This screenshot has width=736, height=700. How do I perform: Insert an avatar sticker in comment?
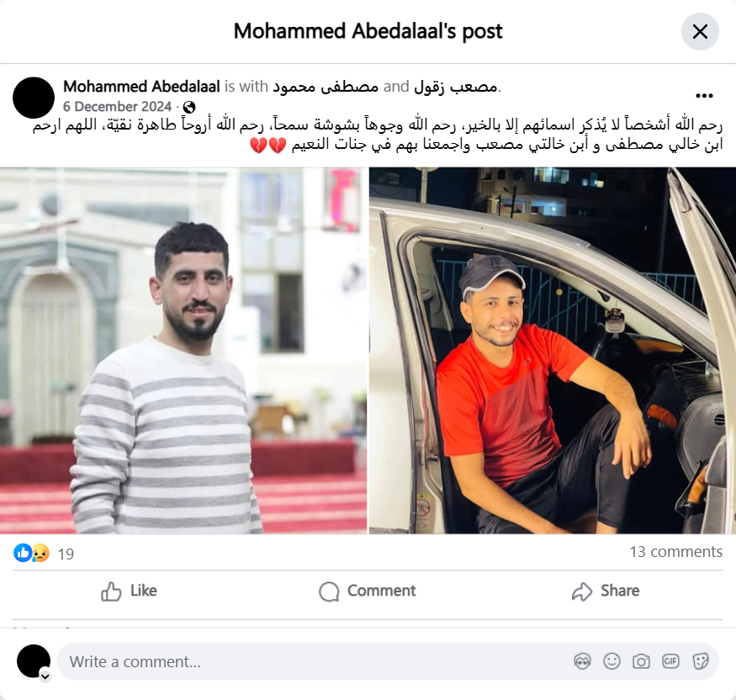583,661
